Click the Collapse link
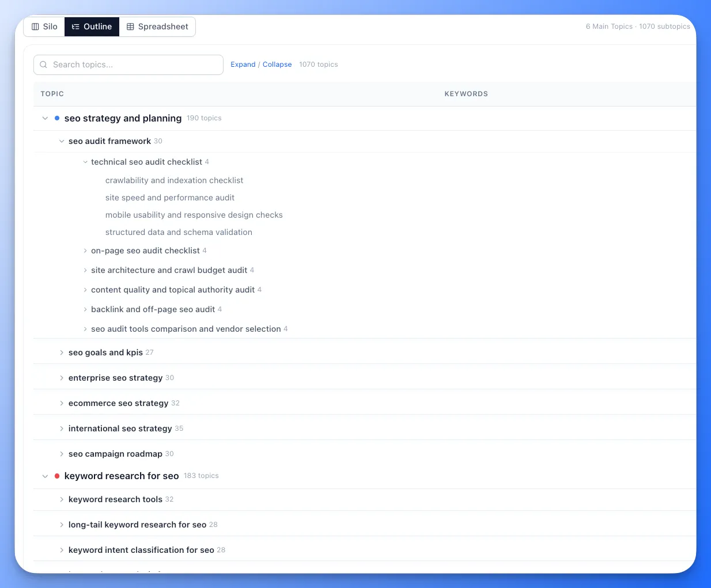711x588 pixels. (277, 65)
